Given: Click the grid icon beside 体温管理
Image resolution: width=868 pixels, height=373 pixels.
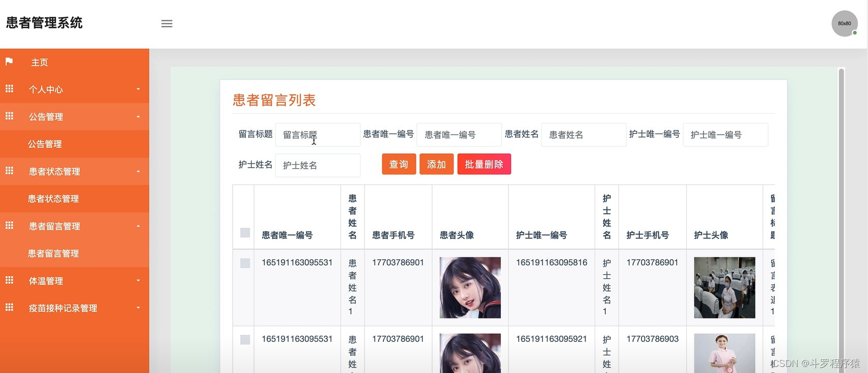Looking at the screenshot, I should 9,280.
